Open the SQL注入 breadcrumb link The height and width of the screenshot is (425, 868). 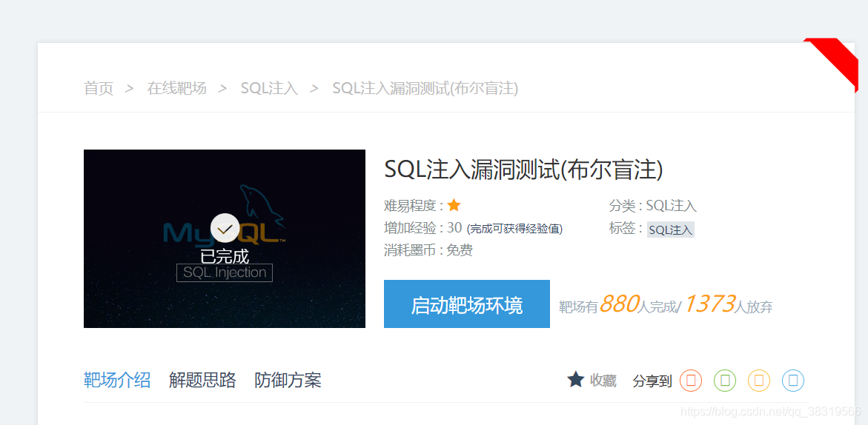click(x=269, y=88)
